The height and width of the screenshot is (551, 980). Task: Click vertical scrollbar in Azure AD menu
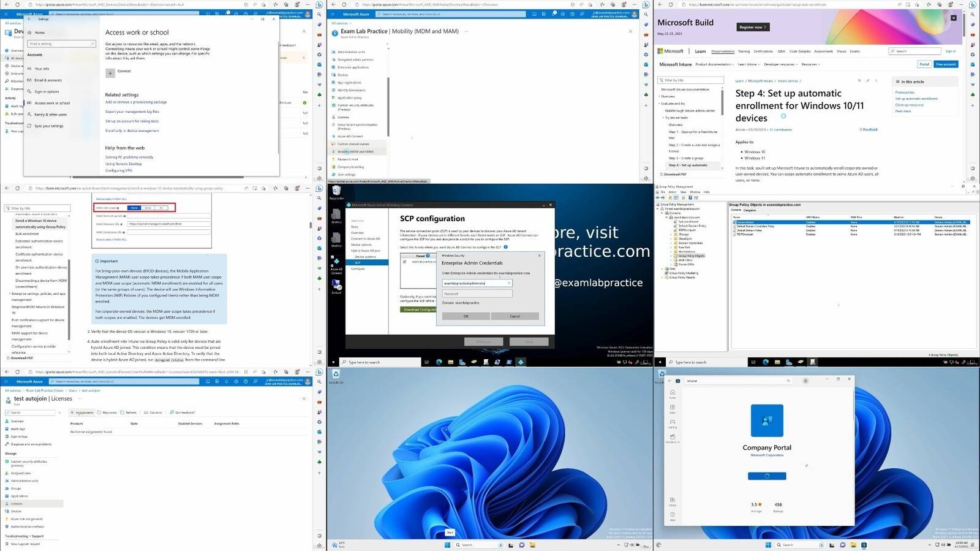tap(388, 107)
